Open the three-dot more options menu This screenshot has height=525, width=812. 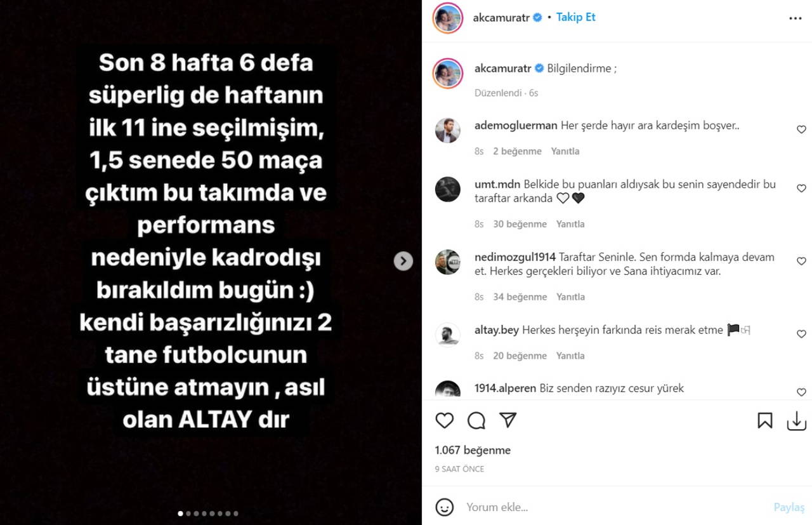pyautogui.click(x=796, y=18)
